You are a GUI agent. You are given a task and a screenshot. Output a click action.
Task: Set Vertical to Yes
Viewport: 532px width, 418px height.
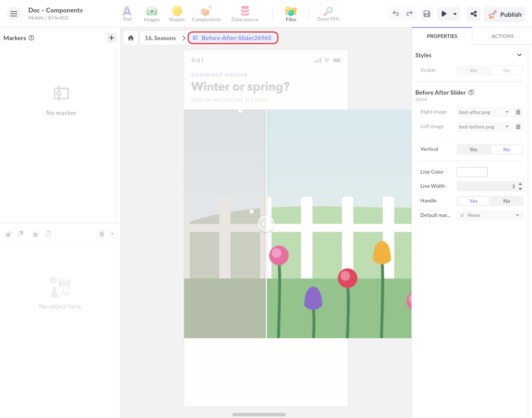pyautogui.click(x=473, y=149)
